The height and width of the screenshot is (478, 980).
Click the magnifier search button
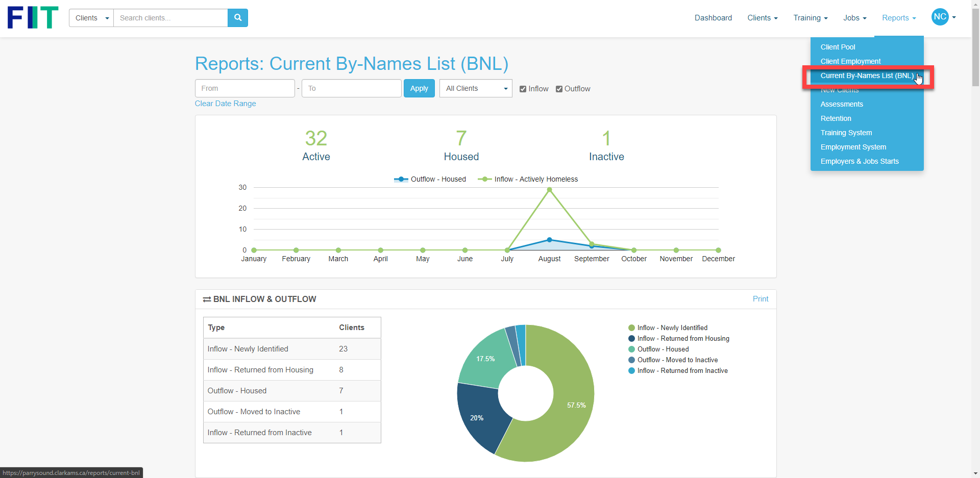click(238, 18)
